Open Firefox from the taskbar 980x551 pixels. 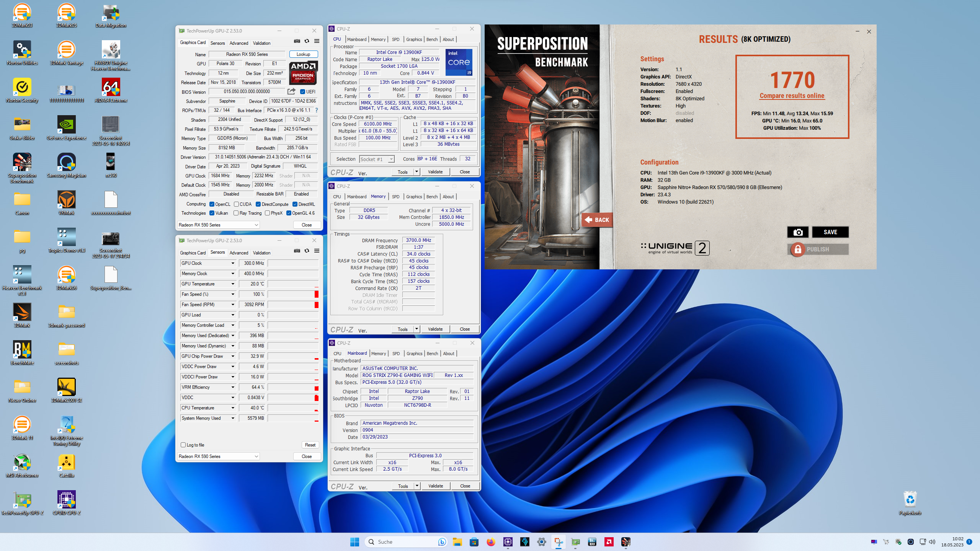pos(491,542)
